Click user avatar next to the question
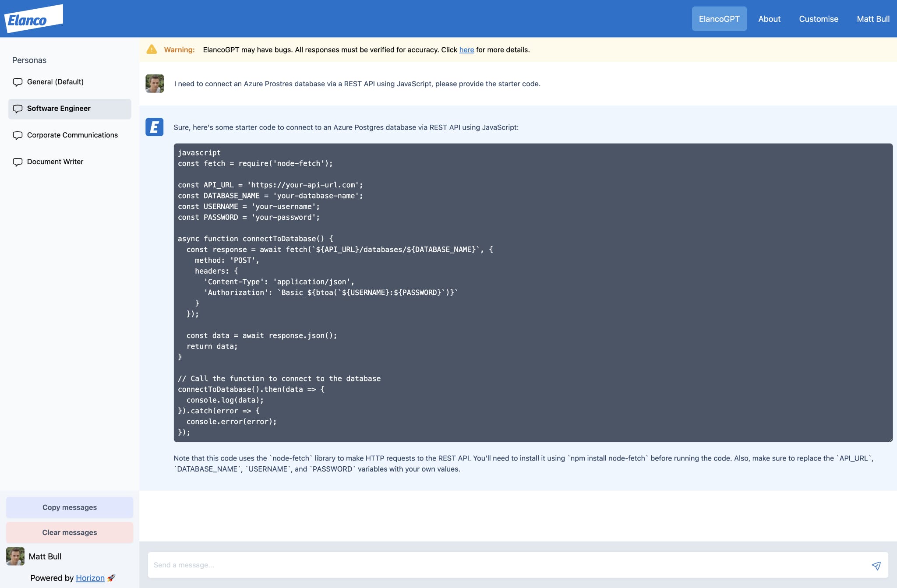 coord(155,84)
